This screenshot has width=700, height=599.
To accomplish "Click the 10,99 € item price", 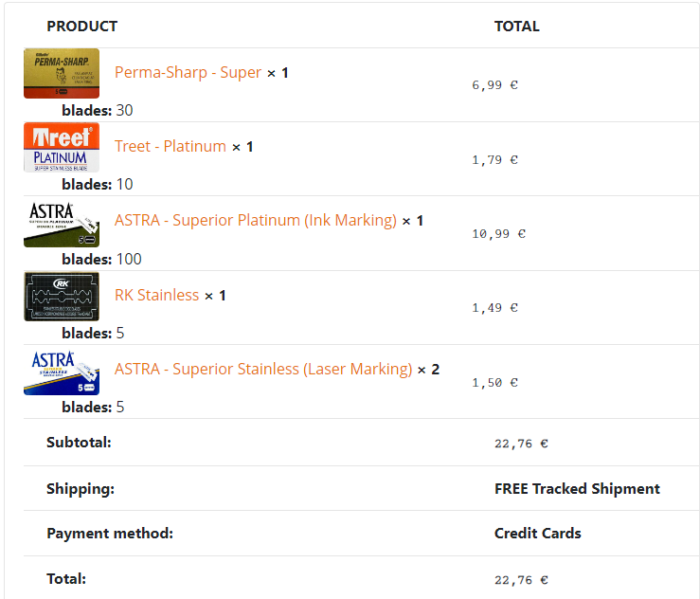I will pos(498,234).
